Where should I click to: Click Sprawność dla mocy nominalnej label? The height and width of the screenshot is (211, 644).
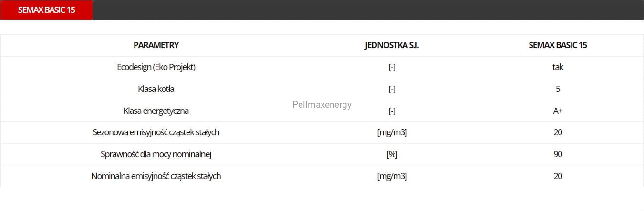pos(156,154)
